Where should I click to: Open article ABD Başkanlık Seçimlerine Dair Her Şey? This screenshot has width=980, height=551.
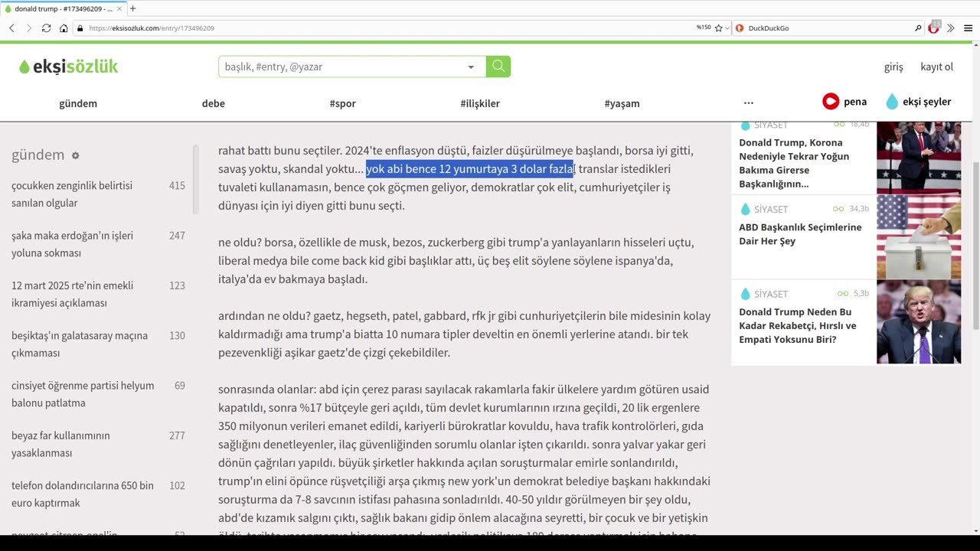click(x=800, y=234)
